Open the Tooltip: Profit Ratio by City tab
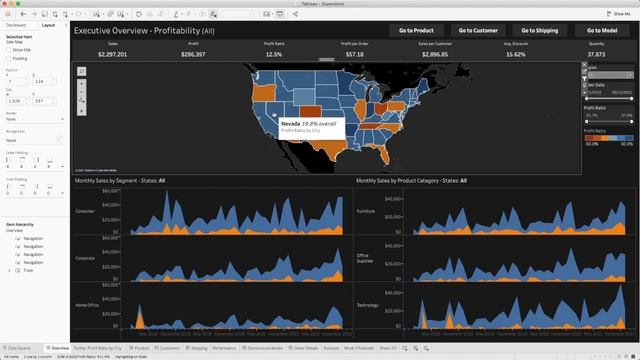The width and height of the screenshot is (640, 360). pyautogui.click(x=98, y=348)
